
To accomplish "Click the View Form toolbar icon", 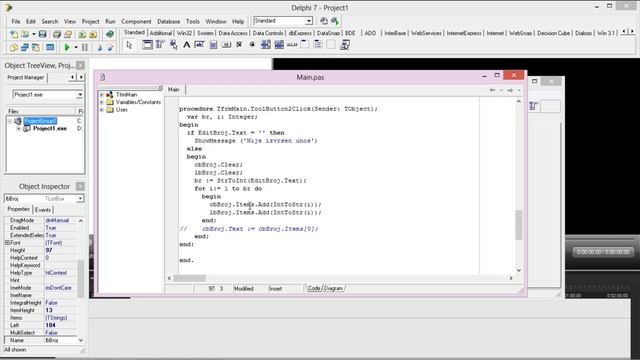I will point(25,47).
